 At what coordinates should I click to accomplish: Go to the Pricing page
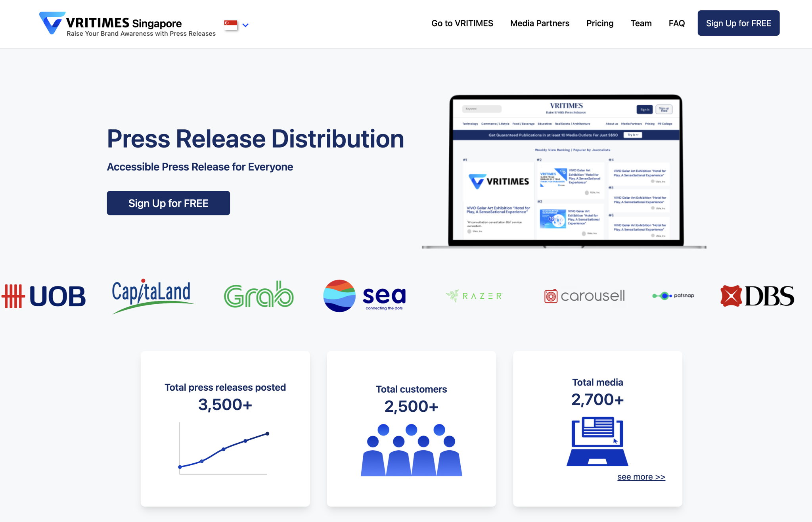(600, 23)
